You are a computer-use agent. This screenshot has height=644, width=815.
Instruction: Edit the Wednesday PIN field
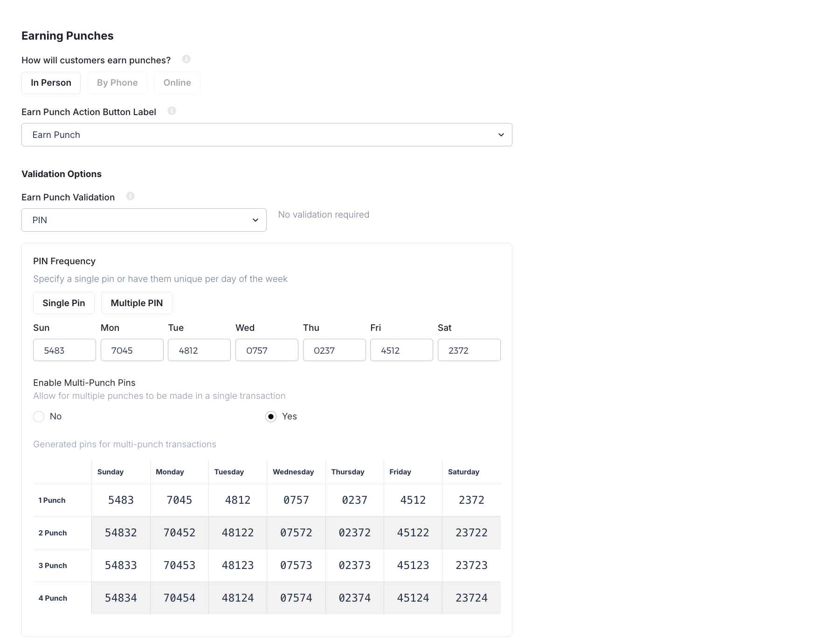point(267,350)
